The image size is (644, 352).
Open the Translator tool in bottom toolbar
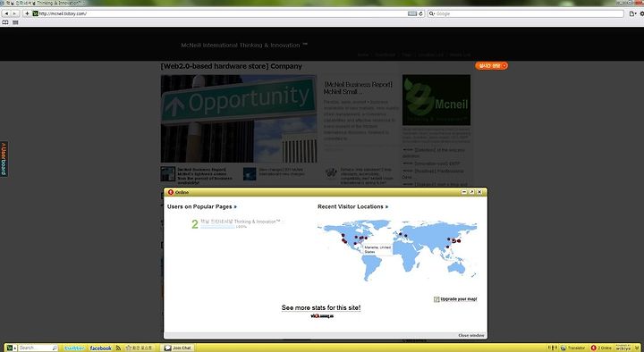(x=573, y=348)
